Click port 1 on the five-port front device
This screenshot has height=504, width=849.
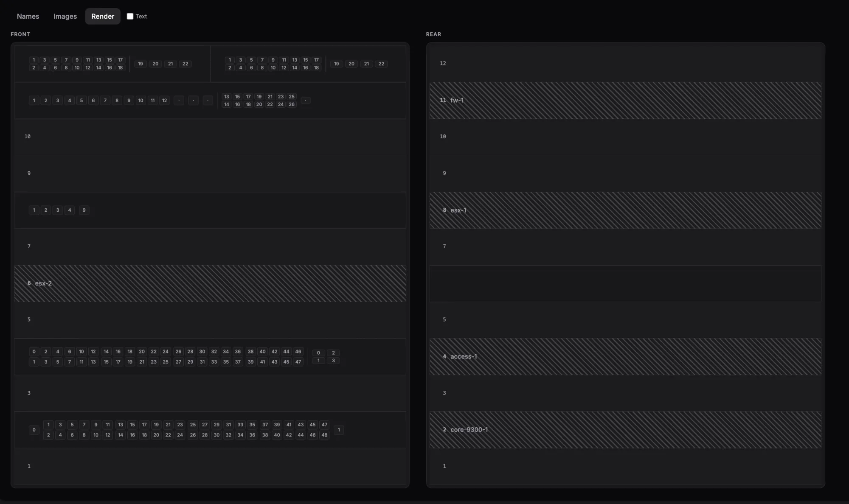34,210
